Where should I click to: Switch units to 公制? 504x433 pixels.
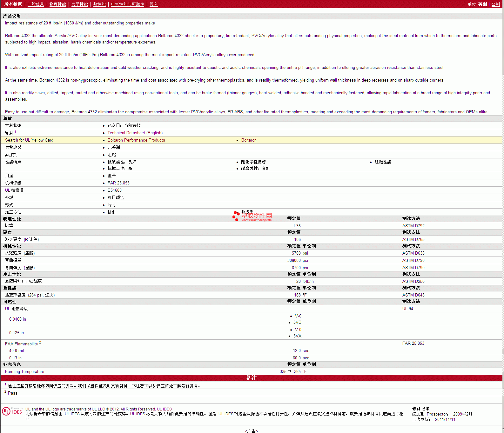pos(496,4)
